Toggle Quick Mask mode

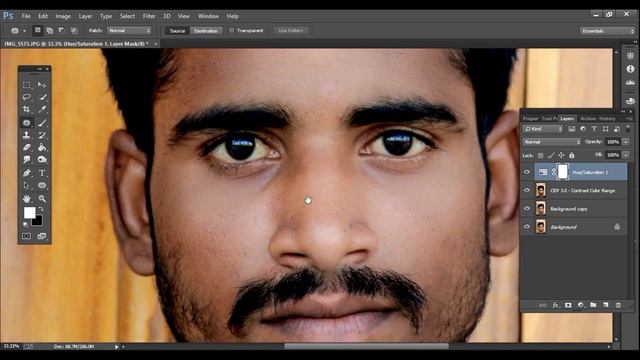[27, 236]
